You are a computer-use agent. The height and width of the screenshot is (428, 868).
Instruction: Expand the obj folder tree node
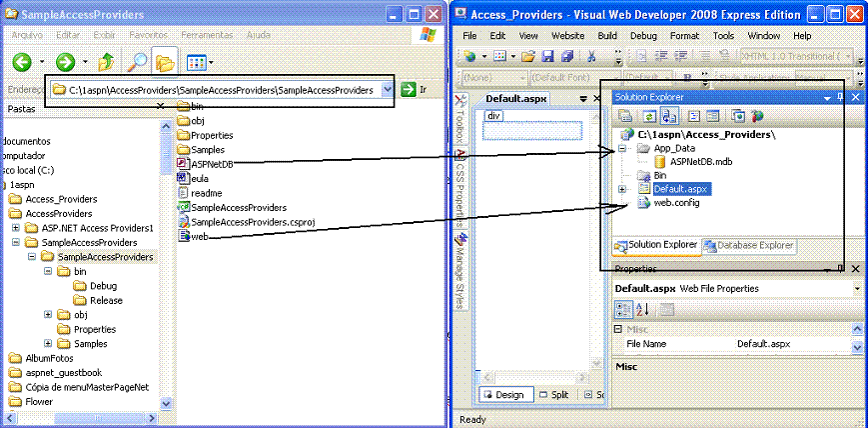click(48, 314)
